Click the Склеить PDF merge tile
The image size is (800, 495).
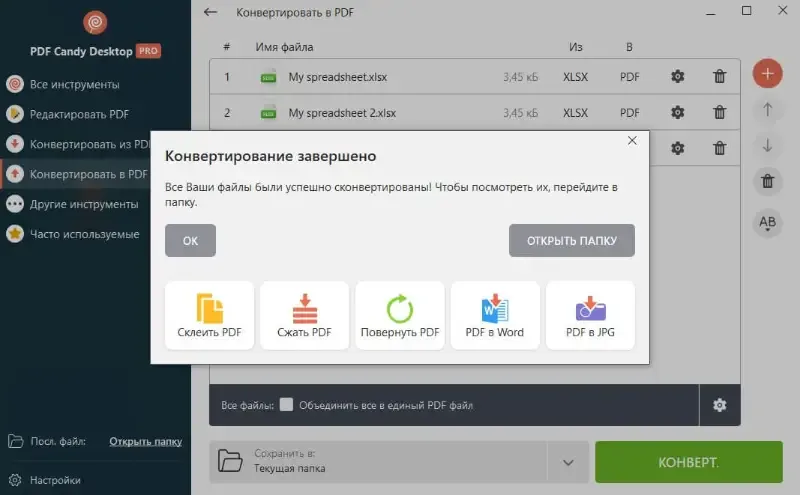pos(209,315)
